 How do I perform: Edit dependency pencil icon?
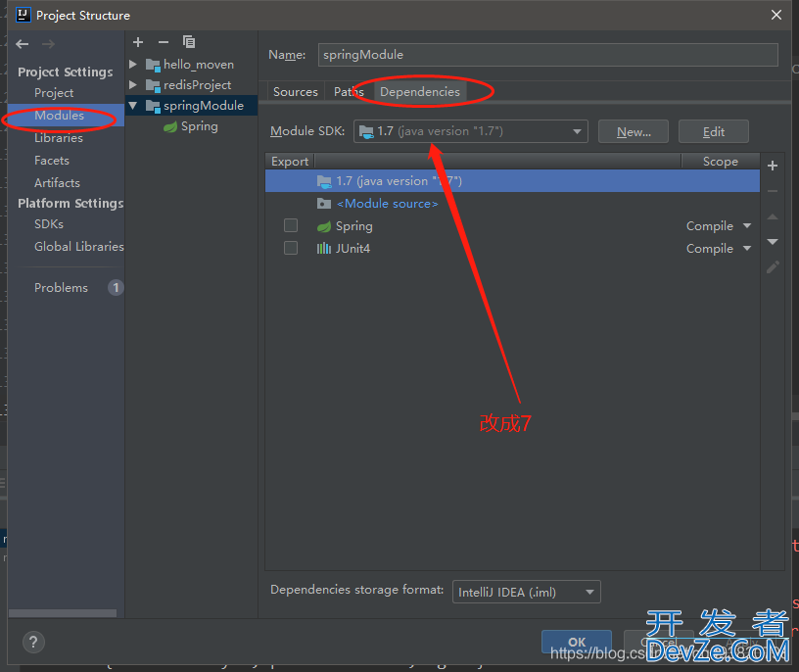tap(773, 267)
